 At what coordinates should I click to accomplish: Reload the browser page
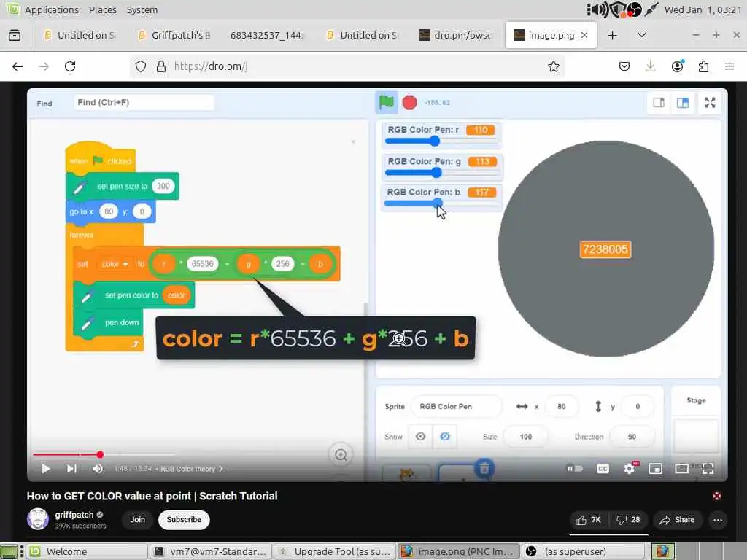70,66
